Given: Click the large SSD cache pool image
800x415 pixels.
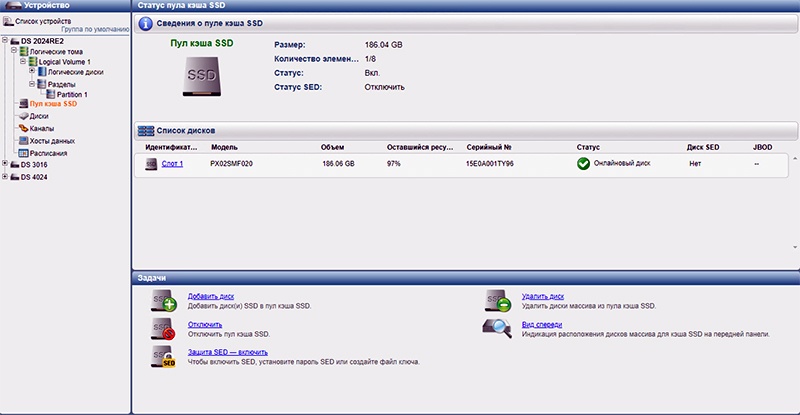Looking at the screenshot, I should [202, 77].
